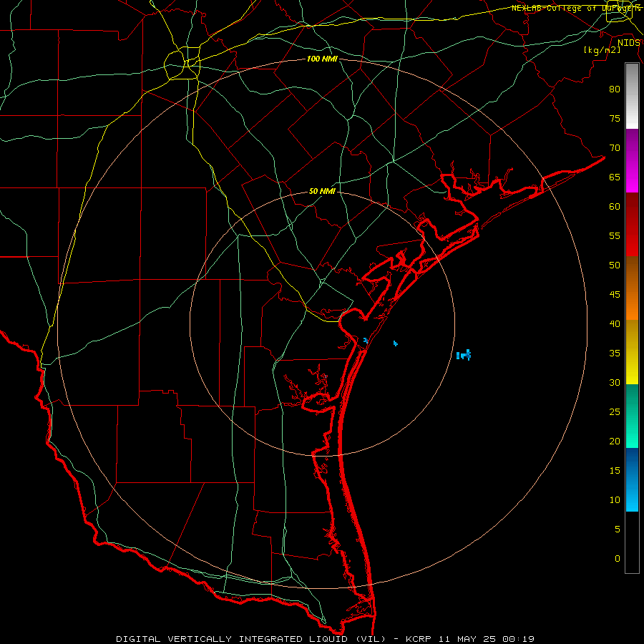Click the "KCRP" station identifier
644x644 pixels.
tap(418, 639)
